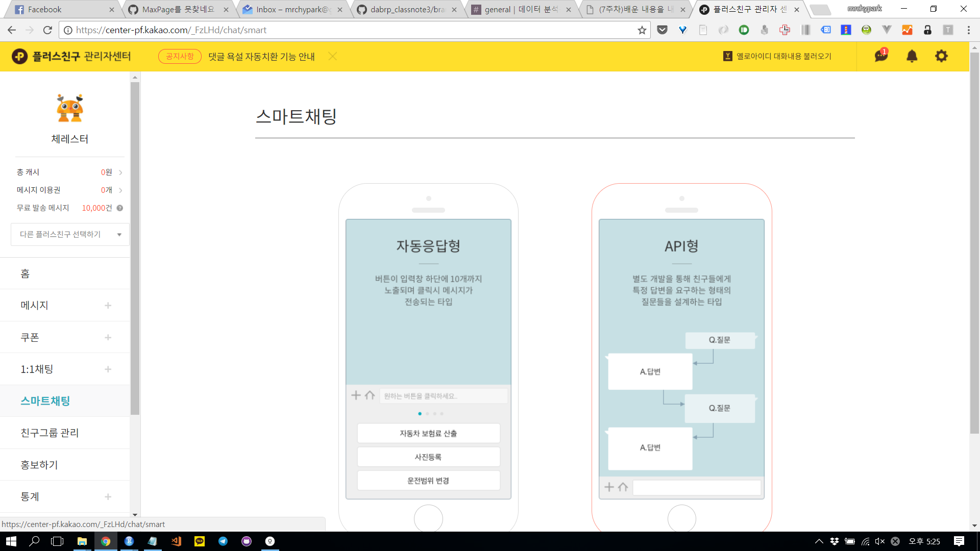Expand the 1:1채팅 submenu plus sign
Screen dimensions: 980x551
[108, 369]
